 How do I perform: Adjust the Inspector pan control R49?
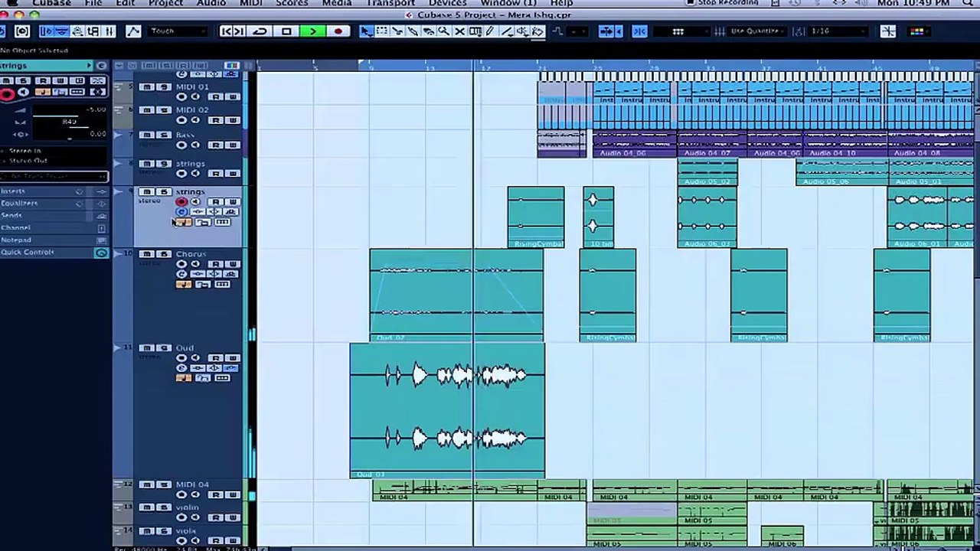(x=69, y=122)
